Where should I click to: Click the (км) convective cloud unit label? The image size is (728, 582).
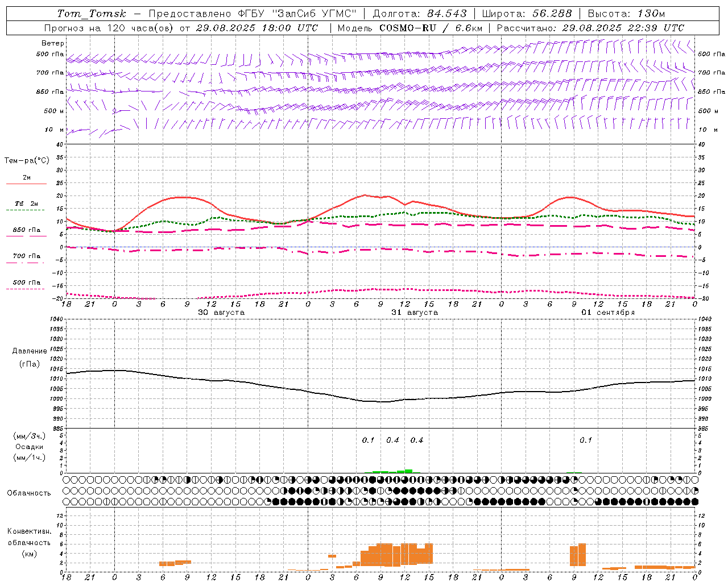coord(30,554)
